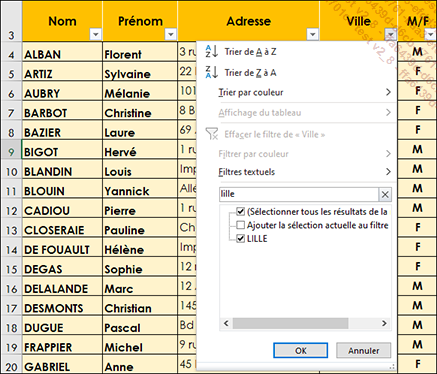This screenshot has width=437, height=374.
Task: Expand the Filtres textuels submenu arrow
Action: click(388, 172)
